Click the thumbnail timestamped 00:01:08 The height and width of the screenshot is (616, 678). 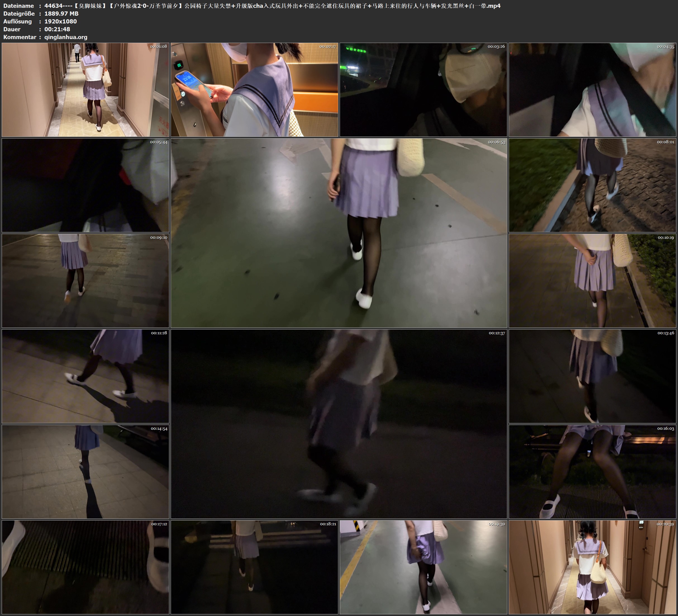[85, 89]
